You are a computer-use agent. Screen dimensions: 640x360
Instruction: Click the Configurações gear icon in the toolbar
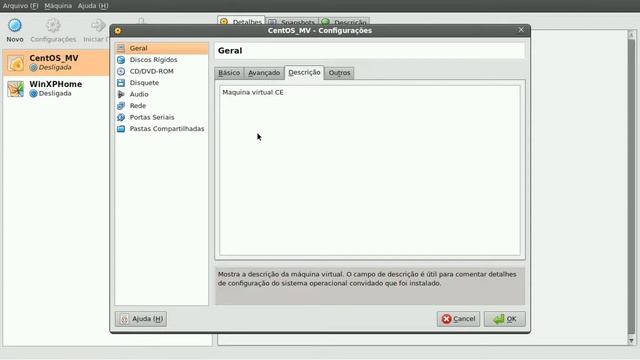[53, 25]
